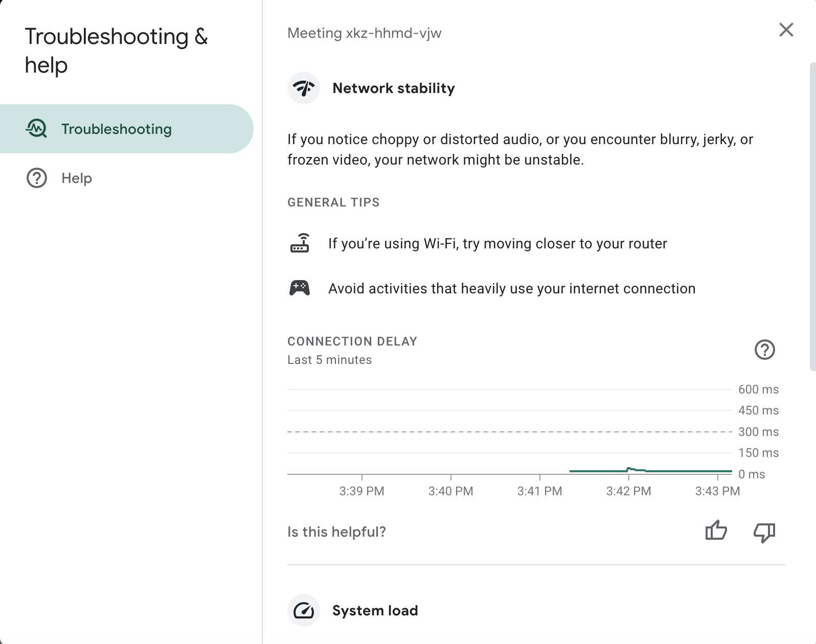Click the thumbs down feedback icon

pyautogui.click(x=764, y=532)
